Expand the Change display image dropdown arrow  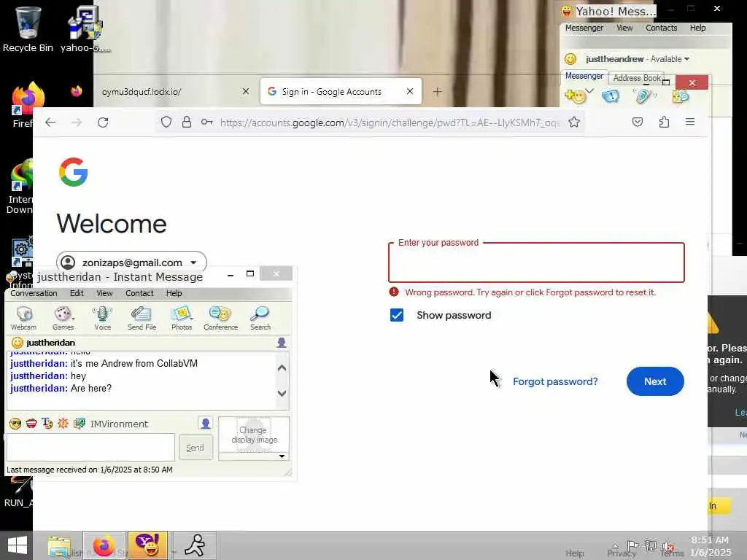coord(282,456)
